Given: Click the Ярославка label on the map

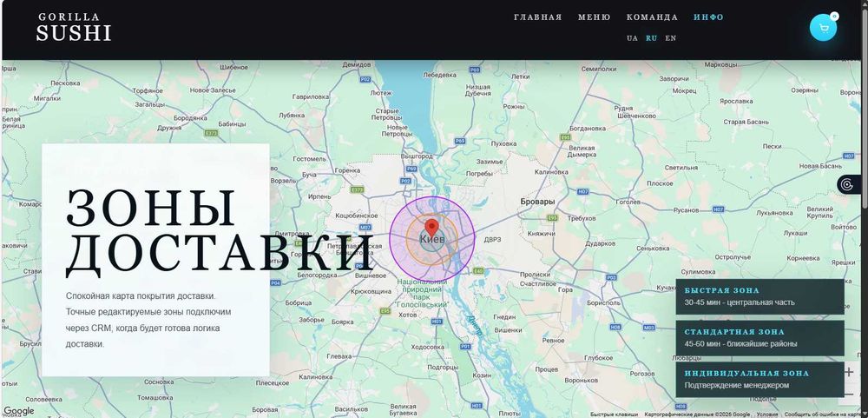Looking at the screenshot, I should pos(736,102).
